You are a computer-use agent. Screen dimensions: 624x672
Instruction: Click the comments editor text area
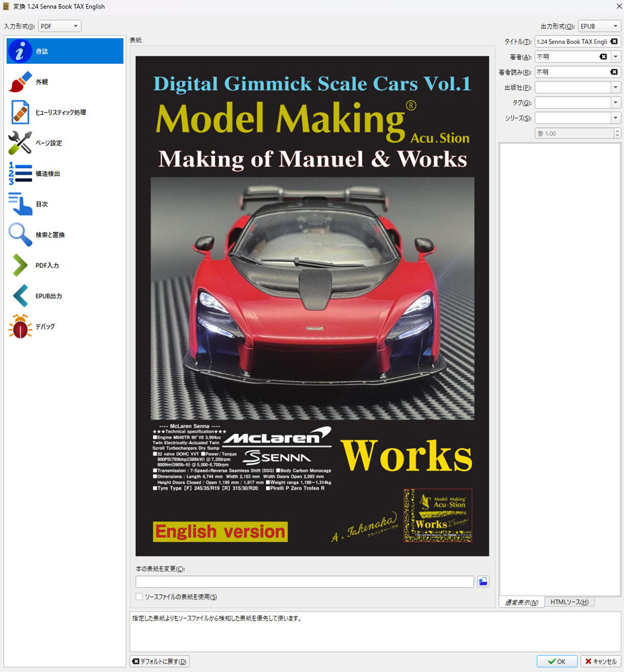coord(560,369)
